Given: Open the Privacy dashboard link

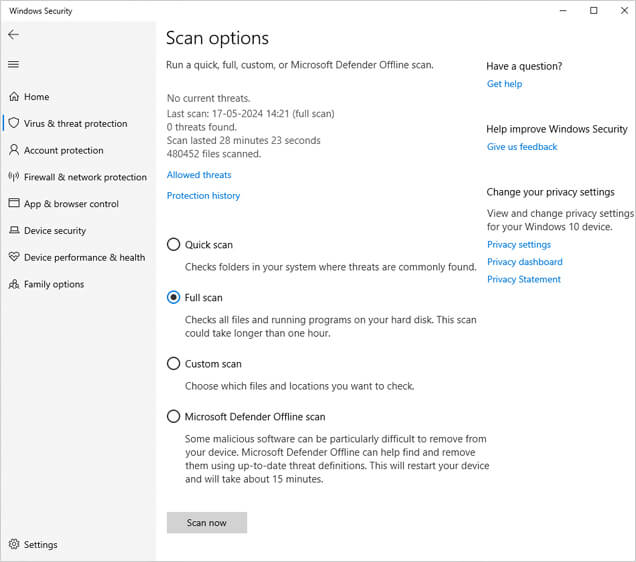Looking at the screenshot, I should click(525, 262).
